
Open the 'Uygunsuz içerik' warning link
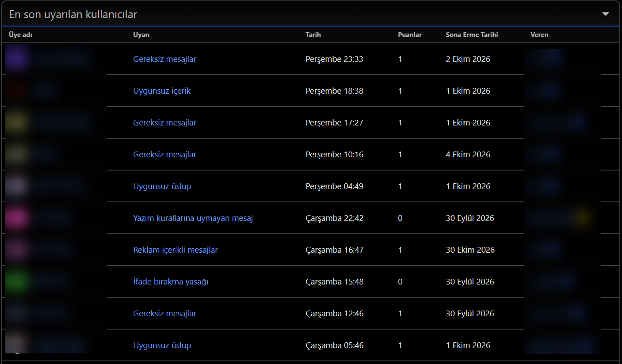pos(162,91)
